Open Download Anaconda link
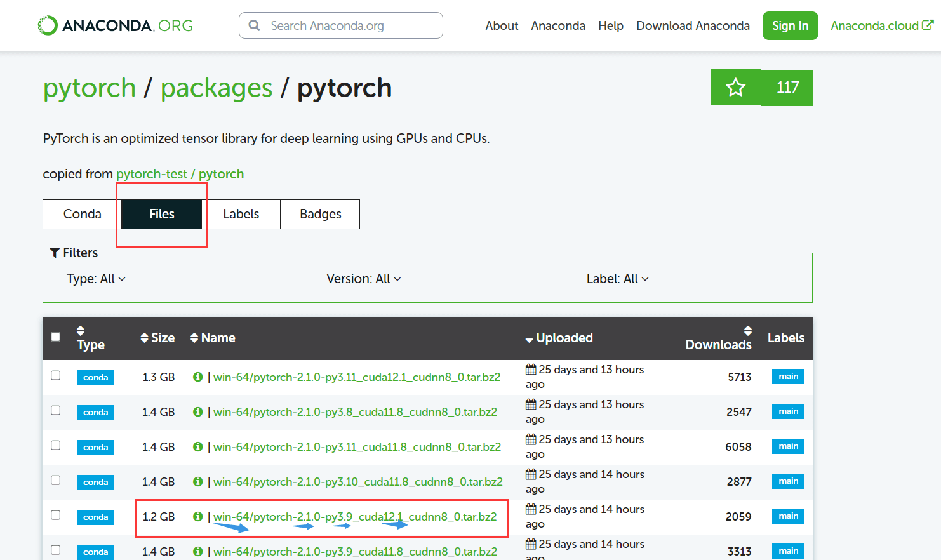The image size is (941, 560). pyautogui.click(x=693, y=25)
